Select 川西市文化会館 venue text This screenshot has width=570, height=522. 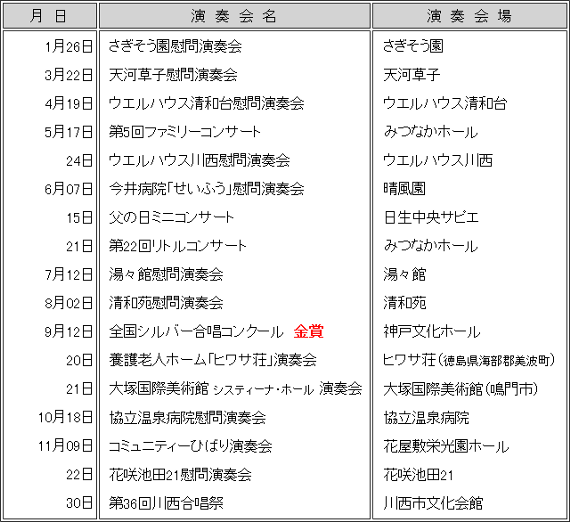coord(433,503)
